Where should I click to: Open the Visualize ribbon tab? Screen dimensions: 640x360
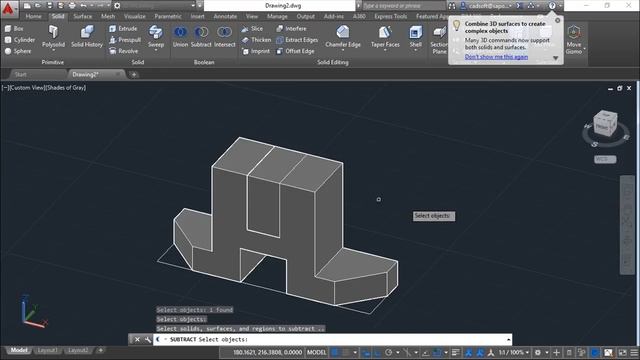[x=135, y=16]
